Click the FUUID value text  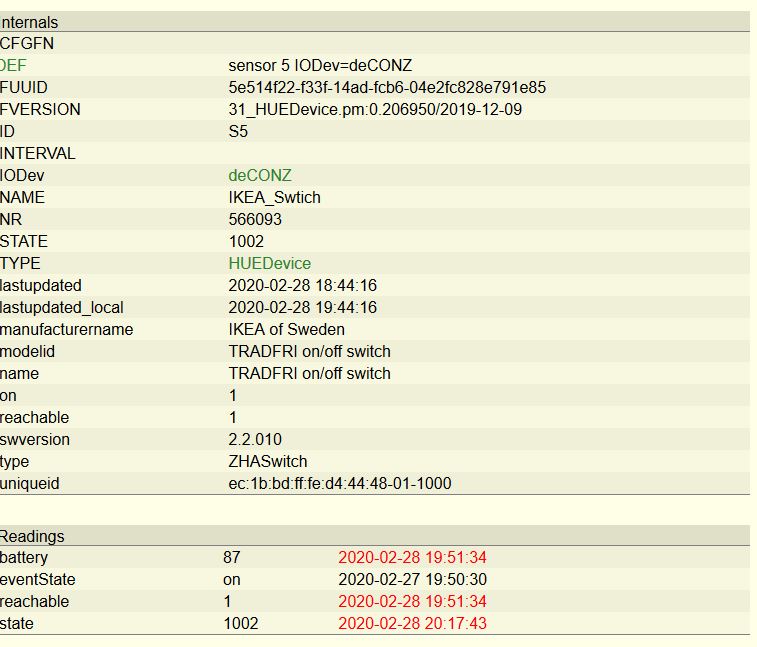pyautogui.click(x=387, y=87)
